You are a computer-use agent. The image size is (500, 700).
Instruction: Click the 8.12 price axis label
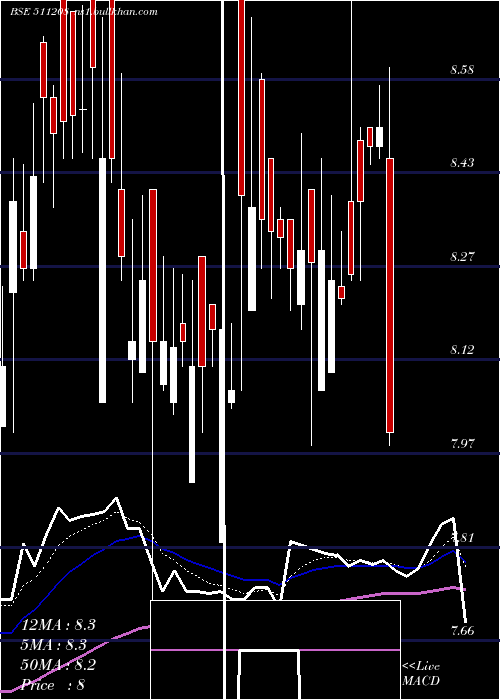point(462,349)
